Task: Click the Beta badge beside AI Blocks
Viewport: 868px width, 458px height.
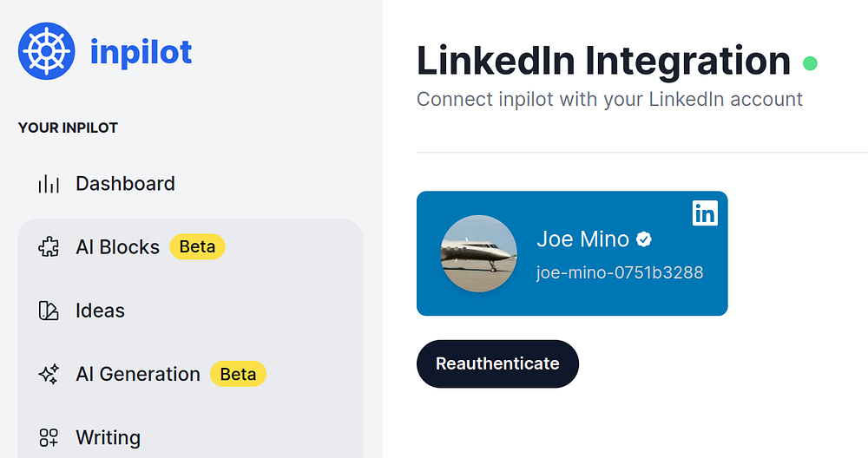Action: click(197, 247)
